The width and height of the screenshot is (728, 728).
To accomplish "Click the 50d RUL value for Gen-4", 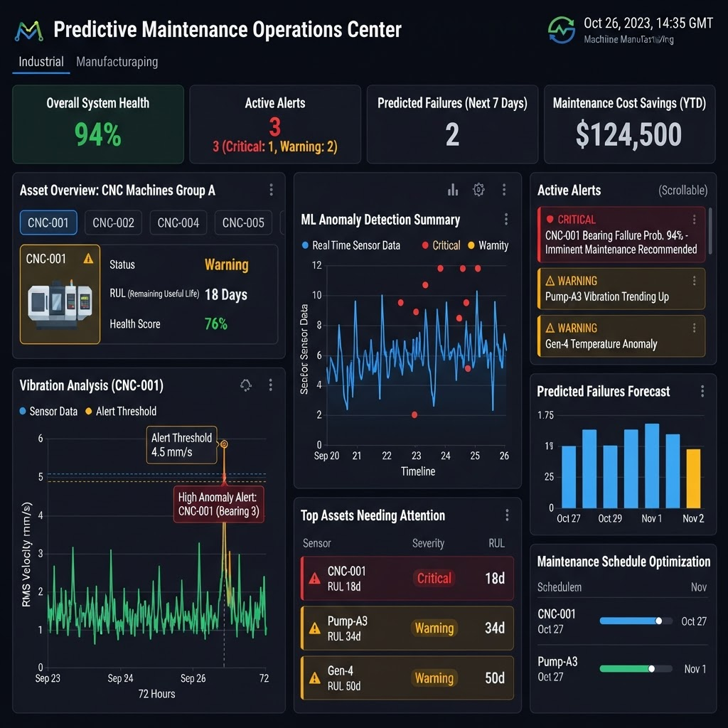I will tap(495, 678).
